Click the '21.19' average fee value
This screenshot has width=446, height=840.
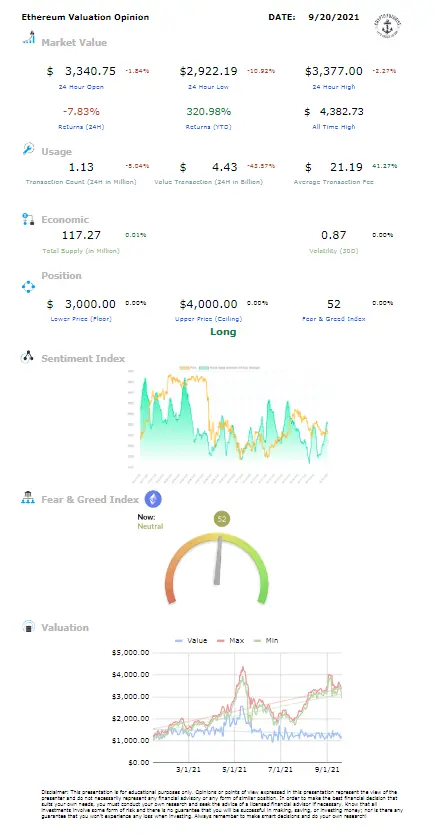346,168
